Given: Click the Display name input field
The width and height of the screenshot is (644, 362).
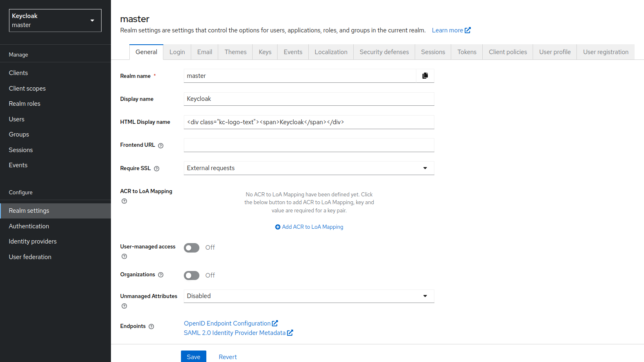Looking at the screenshot, I should 309,99.
